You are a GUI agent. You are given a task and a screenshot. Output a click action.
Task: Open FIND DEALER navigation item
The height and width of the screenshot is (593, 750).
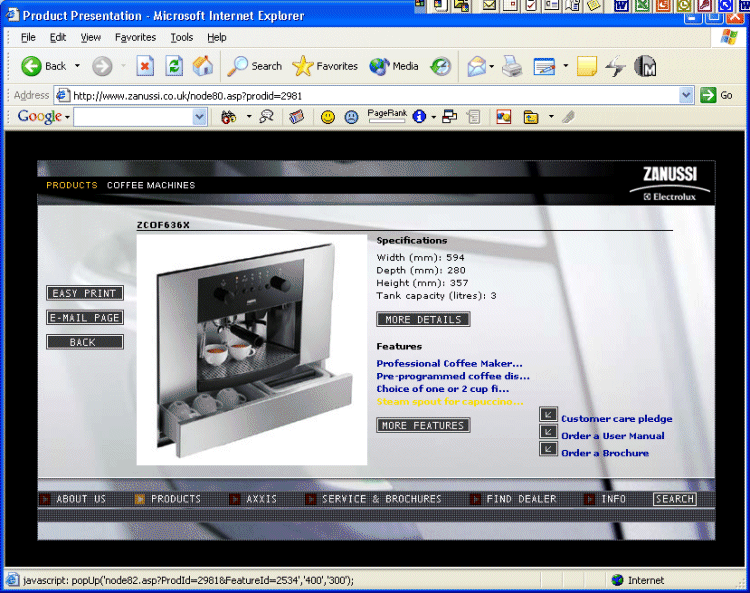click(x=521, y=499)
